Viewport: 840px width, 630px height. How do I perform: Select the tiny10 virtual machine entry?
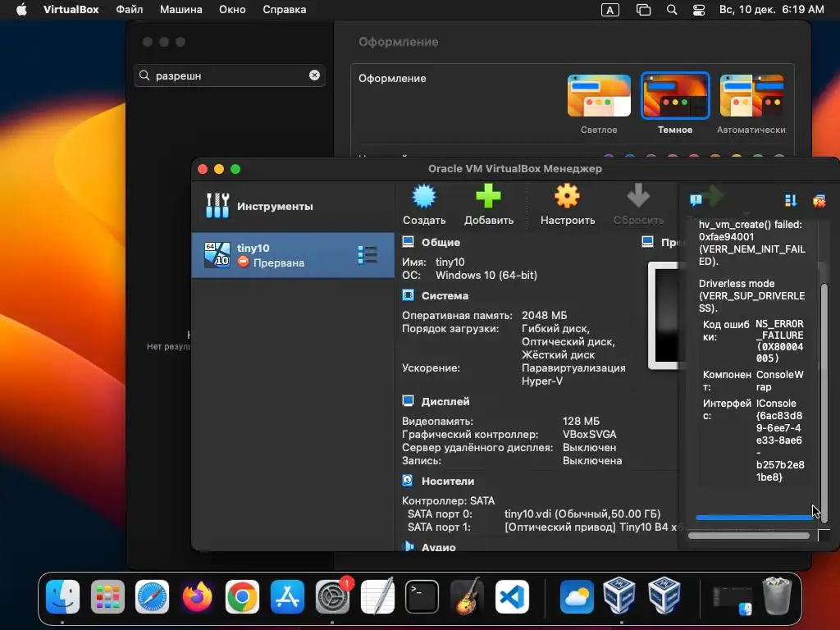tap(293, 255)
